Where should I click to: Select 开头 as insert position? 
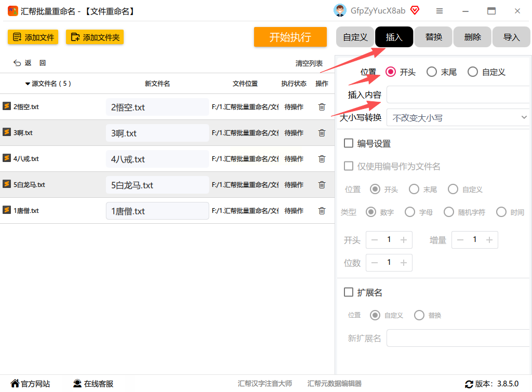click(x=391, y=72)
